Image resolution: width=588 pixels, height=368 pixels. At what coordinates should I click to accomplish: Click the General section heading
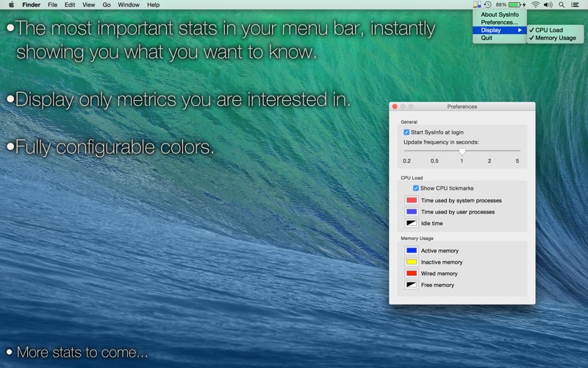(409, 122)
